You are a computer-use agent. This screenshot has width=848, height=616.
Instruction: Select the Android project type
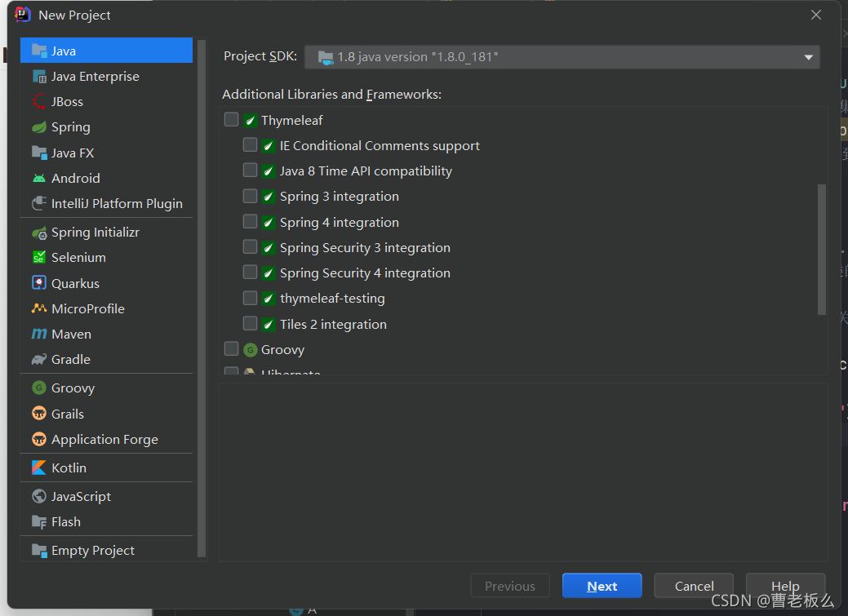pyautogui.click(x=107, y=179)
